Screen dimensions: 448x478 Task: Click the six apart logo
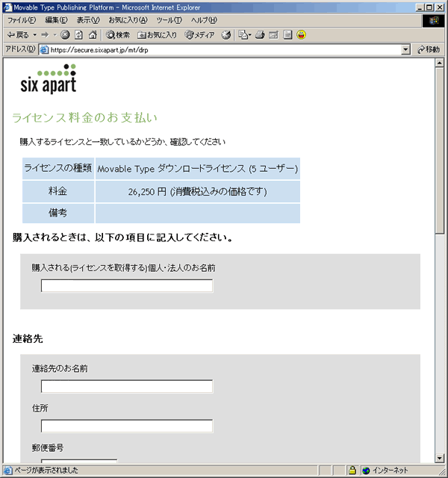pos(49,78)
